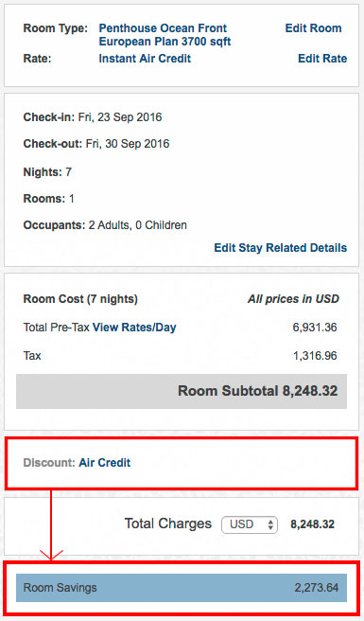364x621 pixels.
Task: Open the Edit Room link
Action: [313, 28]
